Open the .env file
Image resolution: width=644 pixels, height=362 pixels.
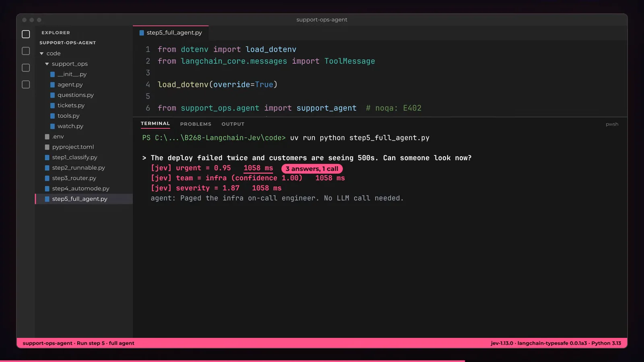tap(58, 137)
